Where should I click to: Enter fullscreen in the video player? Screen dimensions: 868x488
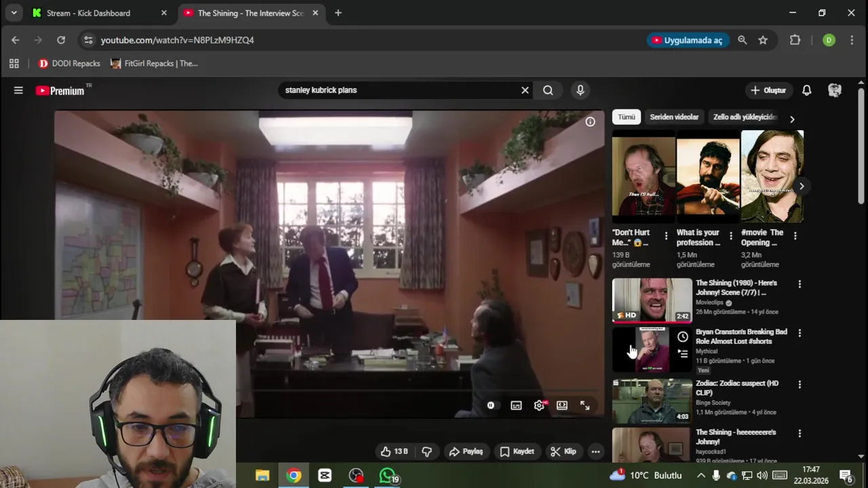coord(585,405)
